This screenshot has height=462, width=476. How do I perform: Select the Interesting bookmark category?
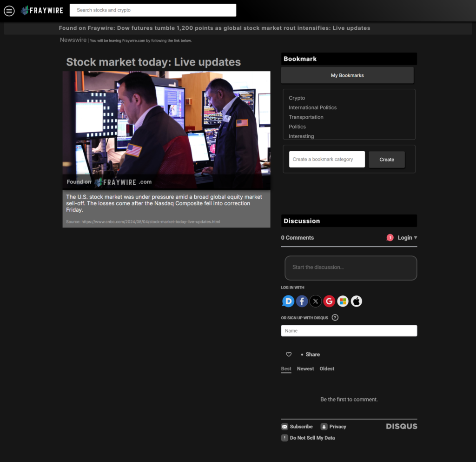pos(301,136)
